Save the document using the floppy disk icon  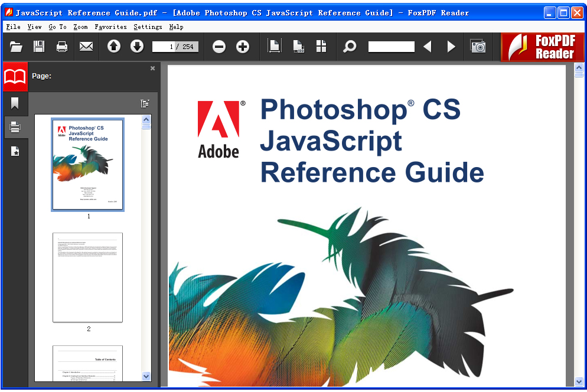pos(39,47)
